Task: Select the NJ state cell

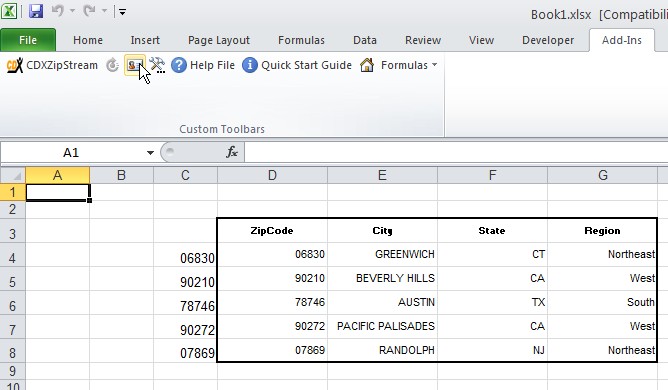Action: point(492,351)
